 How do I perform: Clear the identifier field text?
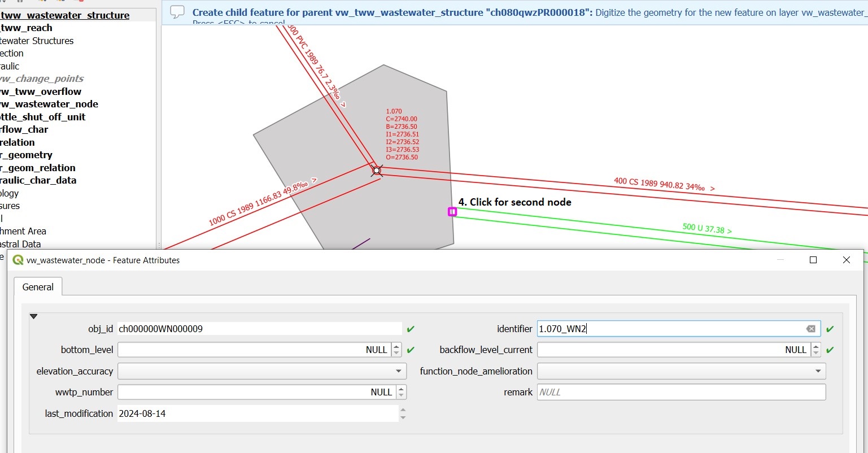coord(810,329)
